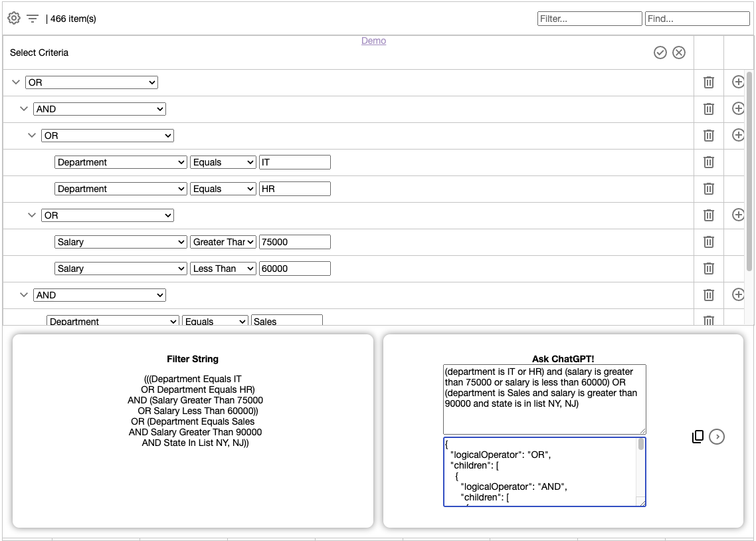
Task: Open field dropdown for the HR row
Action: click(120, 189)
